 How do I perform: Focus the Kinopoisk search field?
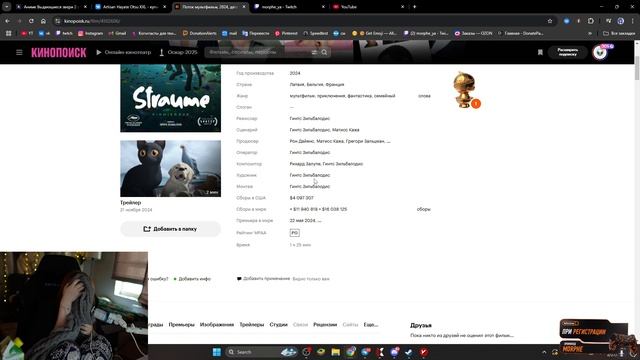[x=258, y=52]
